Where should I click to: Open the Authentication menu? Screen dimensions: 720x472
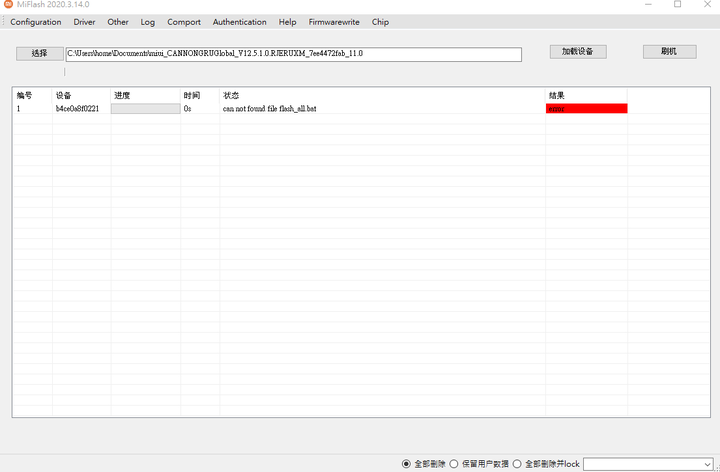click(x=239, y=22)
